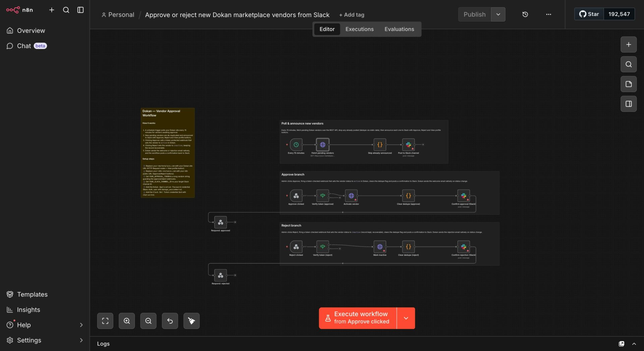The height and width of the screenshot is (351, 644).
Task: Select the Every 15 minutes schedule node
Action: (296, 145)
